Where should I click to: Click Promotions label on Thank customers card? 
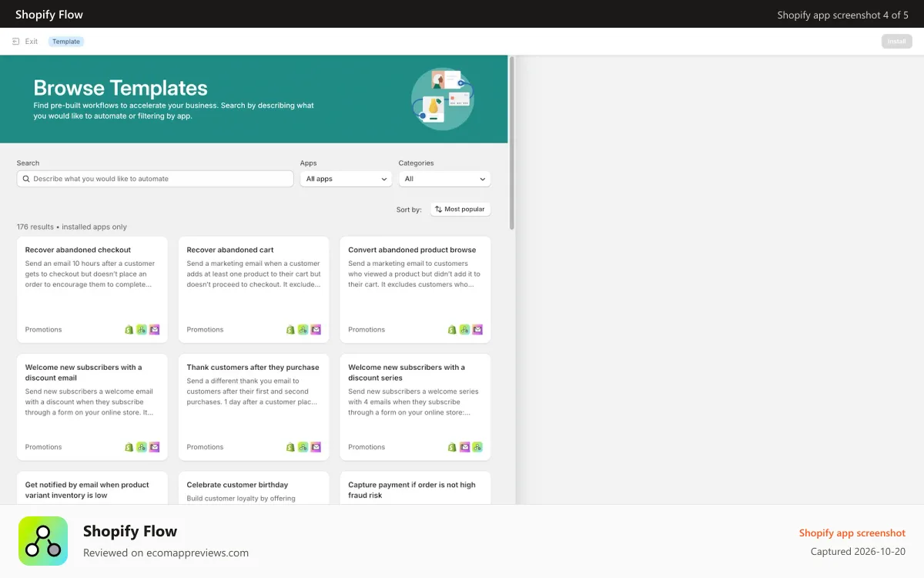[205, 447]
